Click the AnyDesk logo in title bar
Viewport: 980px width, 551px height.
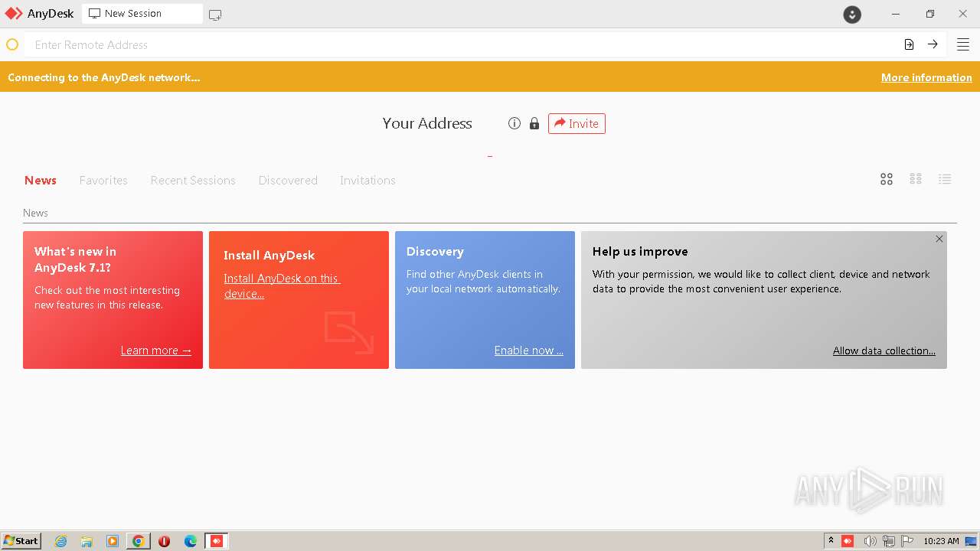tap(14, 14)
